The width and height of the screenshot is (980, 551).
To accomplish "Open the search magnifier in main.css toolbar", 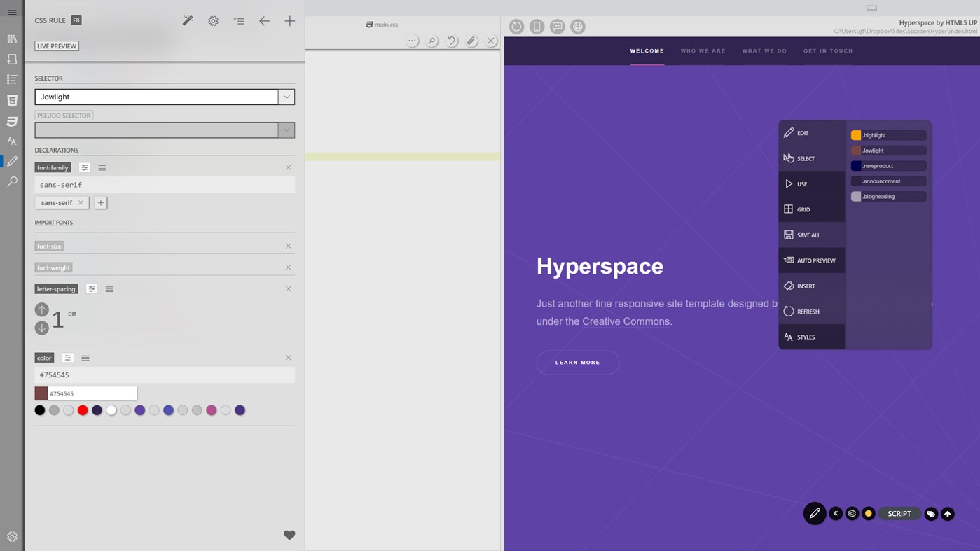I will 432,41.
